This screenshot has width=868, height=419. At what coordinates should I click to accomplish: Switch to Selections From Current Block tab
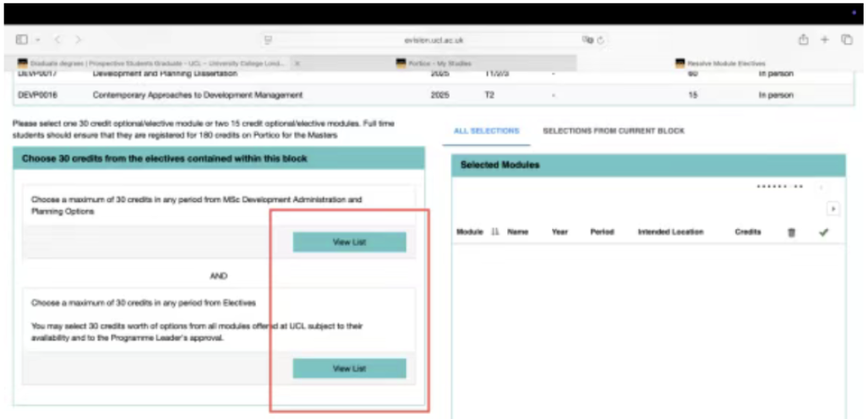point(613,131)
